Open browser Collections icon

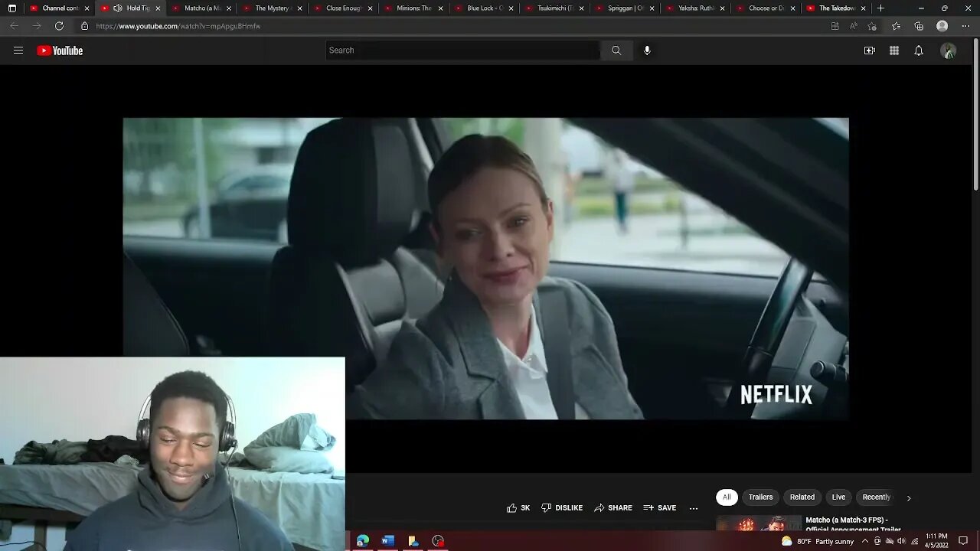pos(919,26)
